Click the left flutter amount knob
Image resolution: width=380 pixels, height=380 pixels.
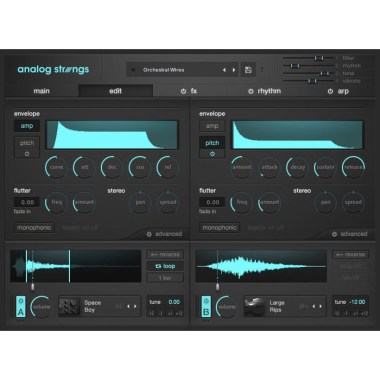click(x=84, y=202)
